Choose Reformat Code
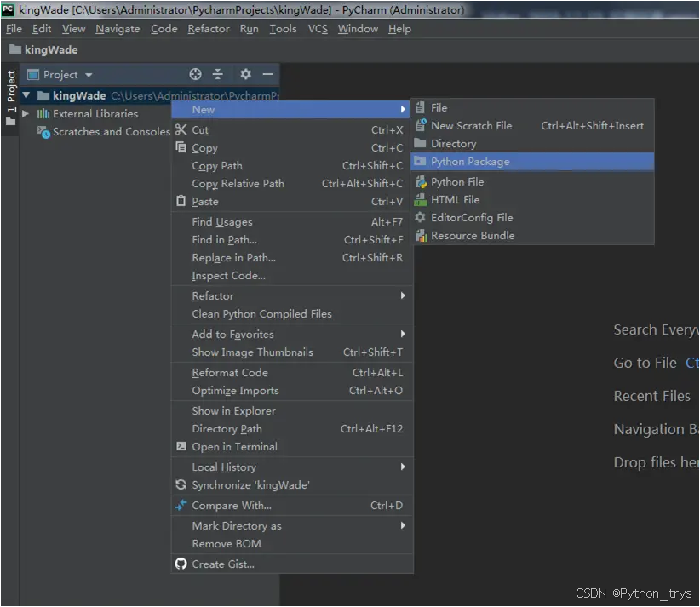 click(x=292, y=373)
